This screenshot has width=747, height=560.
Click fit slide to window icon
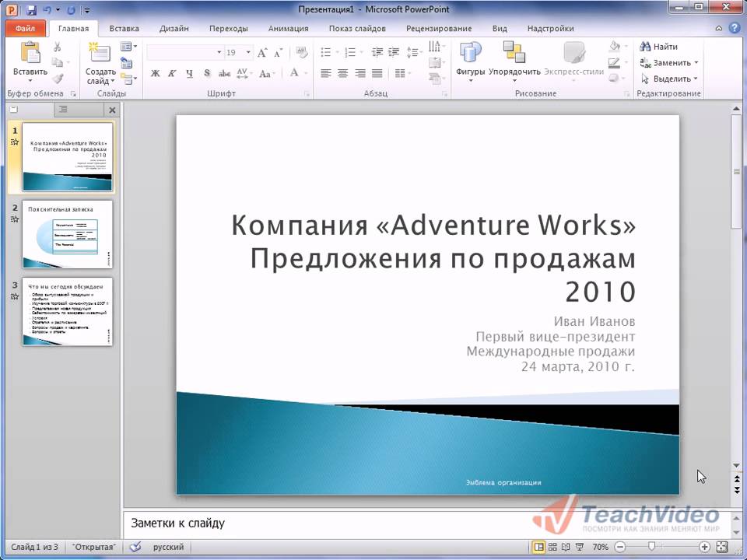722,547
